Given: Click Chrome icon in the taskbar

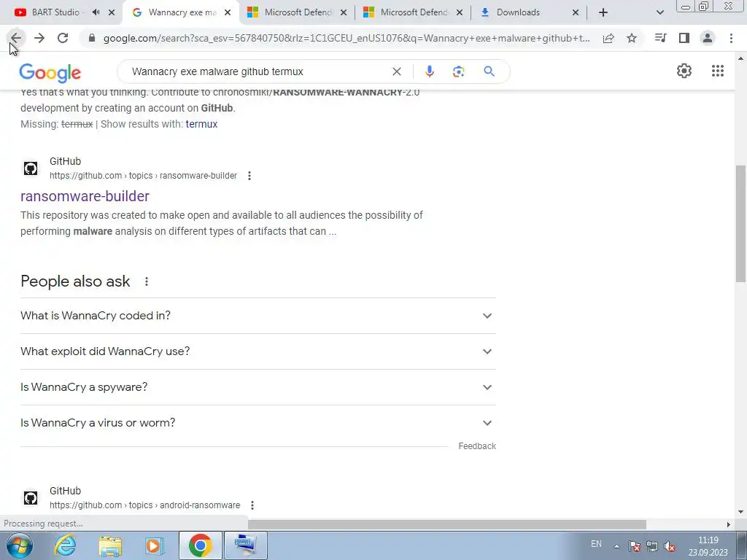Looking at the screenshot, I should (x=200, y=545).
